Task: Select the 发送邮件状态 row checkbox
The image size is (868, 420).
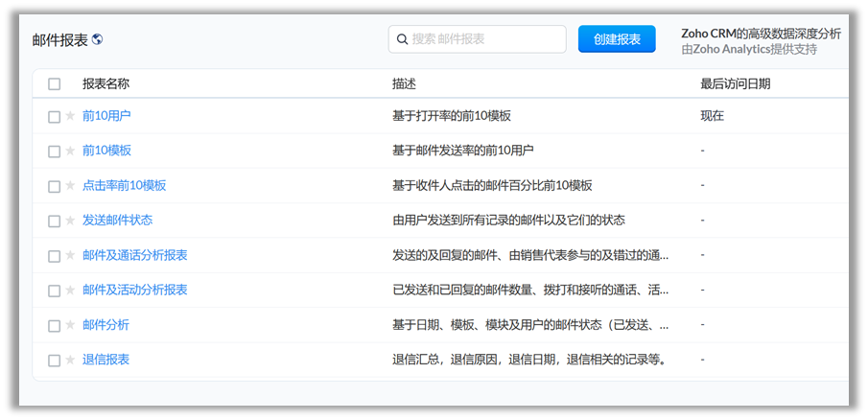Action: coord(54,222)
